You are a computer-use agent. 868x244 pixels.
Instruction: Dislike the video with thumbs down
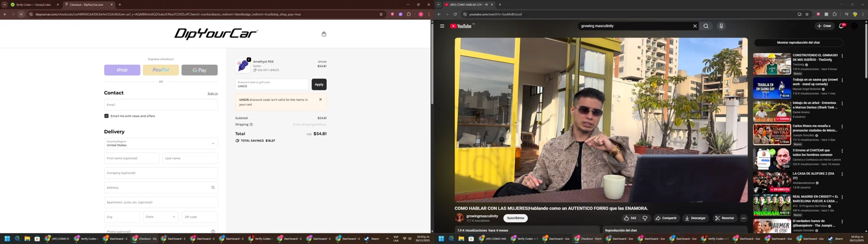click(x=645, y=218)
